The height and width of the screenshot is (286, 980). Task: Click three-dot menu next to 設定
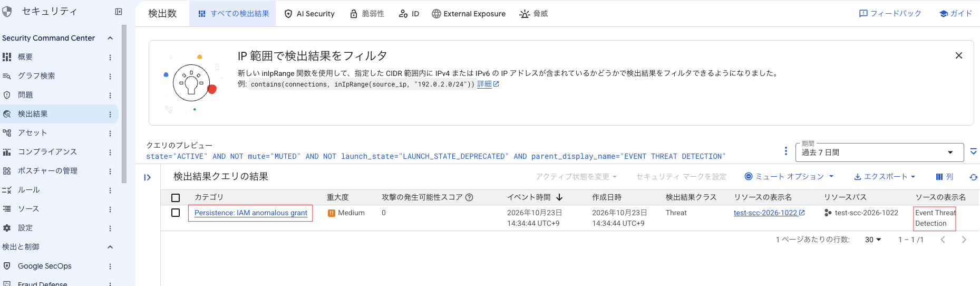click(x=110, y=228)
